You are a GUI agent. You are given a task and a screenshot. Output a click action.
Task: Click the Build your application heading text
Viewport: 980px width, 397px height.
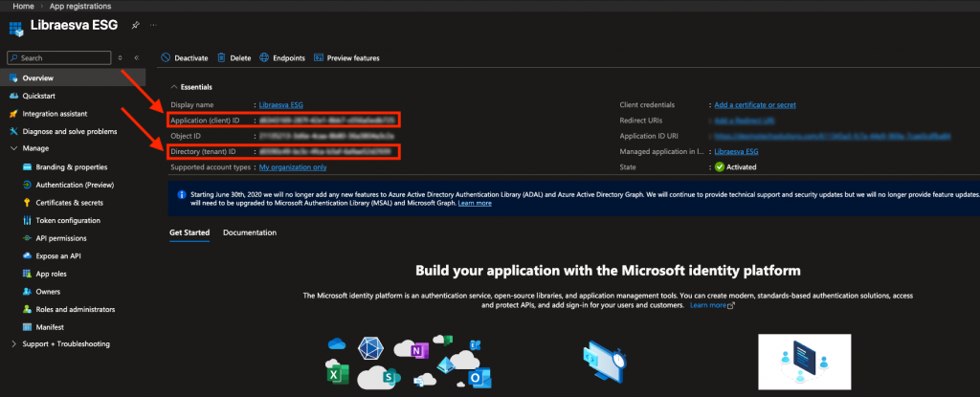[608, 271]
